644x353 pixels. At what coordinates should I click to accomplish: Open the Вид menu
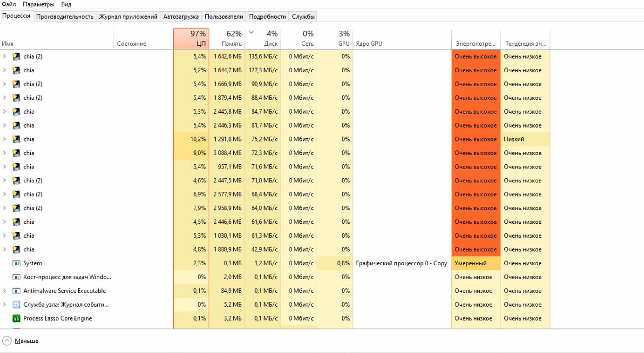66,4
